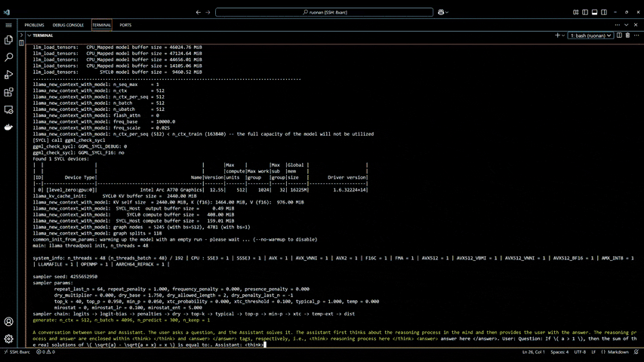Viewport: 644px width, 362px height.
Task: Click the 'Found 1 SYCL devices:' line
Action: pos(61,159)
